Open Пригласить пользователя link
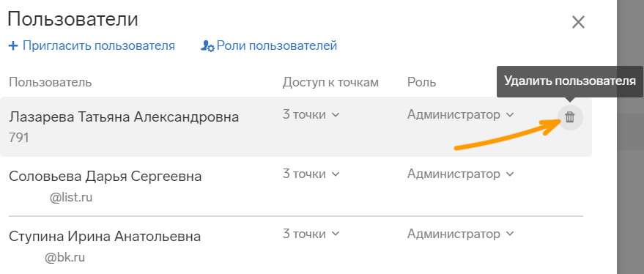The image size is (644, 274). click(99, 45)
